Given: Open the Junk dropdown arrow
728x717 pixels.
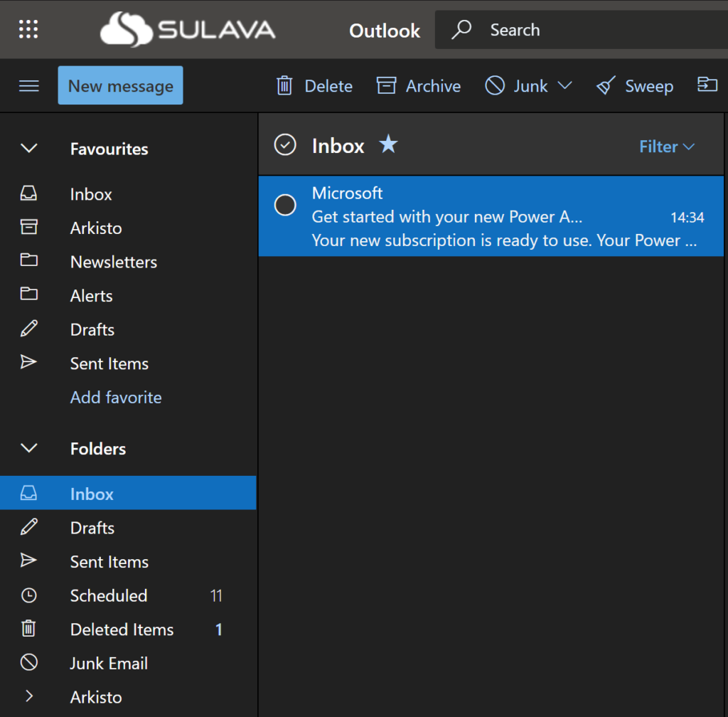Looking at the screenshot, I should [564, 85].
